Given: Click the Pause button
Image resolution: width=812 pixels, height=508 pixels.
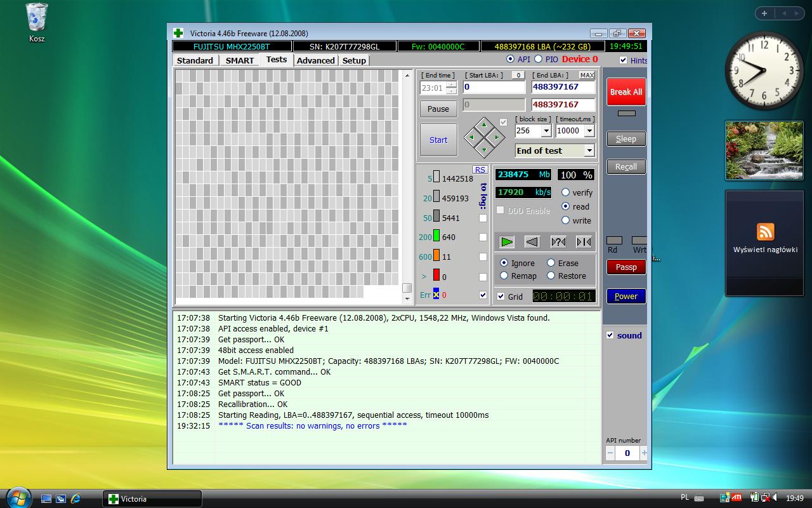Looking at the screenshot, I should 438,109.
